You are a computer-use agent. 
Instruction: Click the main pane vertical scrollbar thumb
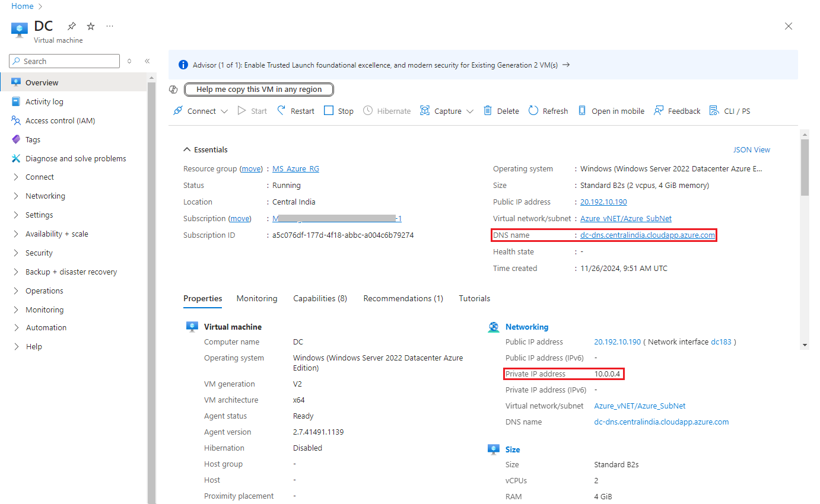(805, 168)
